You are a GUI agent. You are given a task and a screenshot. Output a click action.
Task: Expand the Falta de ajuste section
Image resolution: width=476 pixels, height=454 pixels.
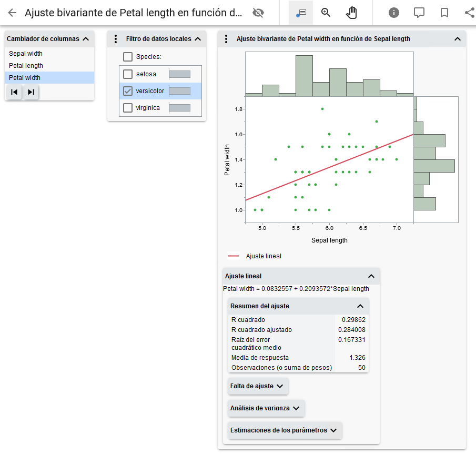[x=258, y=386]
